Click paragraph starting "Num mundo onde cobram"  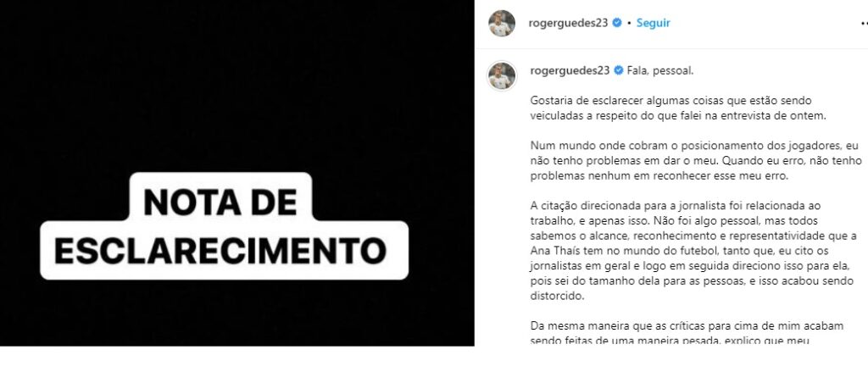pyautogui.click(x=696, y=161)
